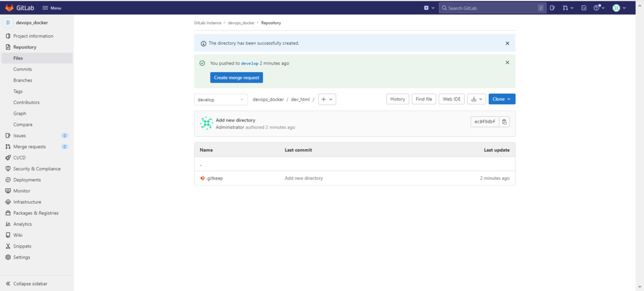Open the Help question mark menu

(599, 8)
